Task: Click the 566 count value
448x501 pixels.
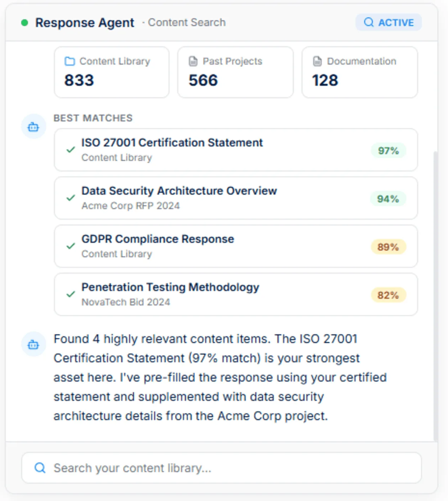Action: tap(203, 80)
